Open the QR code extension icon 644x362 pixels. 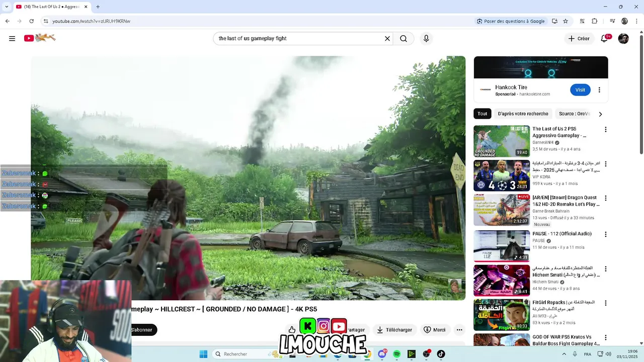pyautogui.click(x=582, y=21)
